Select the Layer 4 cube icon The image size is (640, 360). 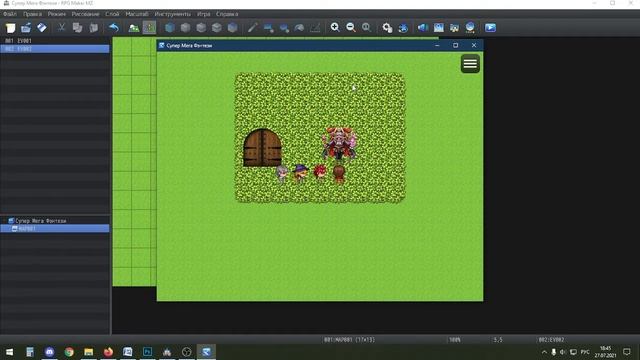[x=232, y=27]
